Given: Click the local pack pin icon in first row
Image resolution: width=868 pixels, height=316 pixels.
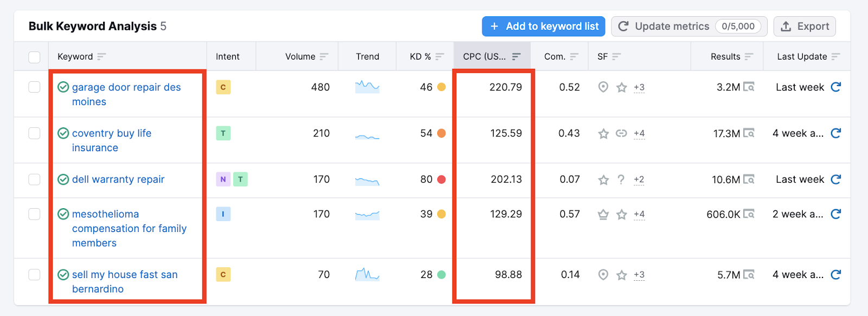Looking at the screenshot, I should click(603, 87).
